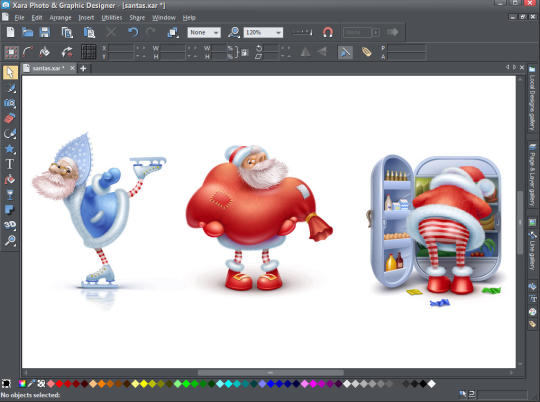Open the Share menu
This screenshot has width=540, height=402.
137,18
